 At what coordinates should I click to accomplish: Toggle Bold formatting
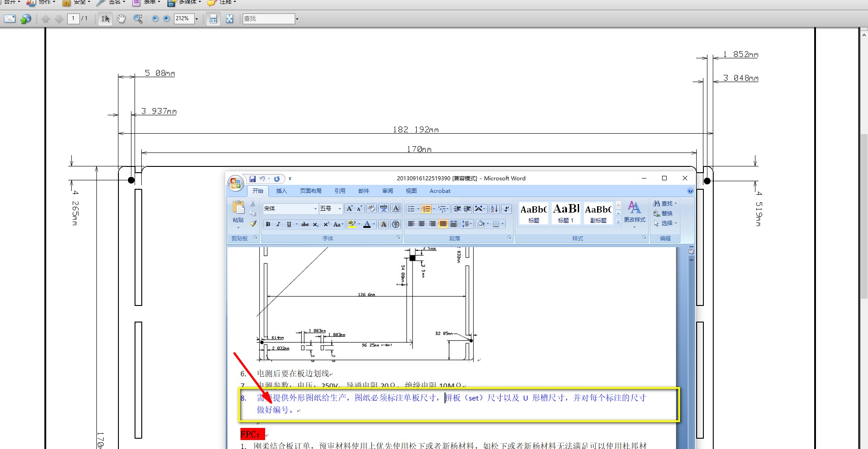(268, 224)
